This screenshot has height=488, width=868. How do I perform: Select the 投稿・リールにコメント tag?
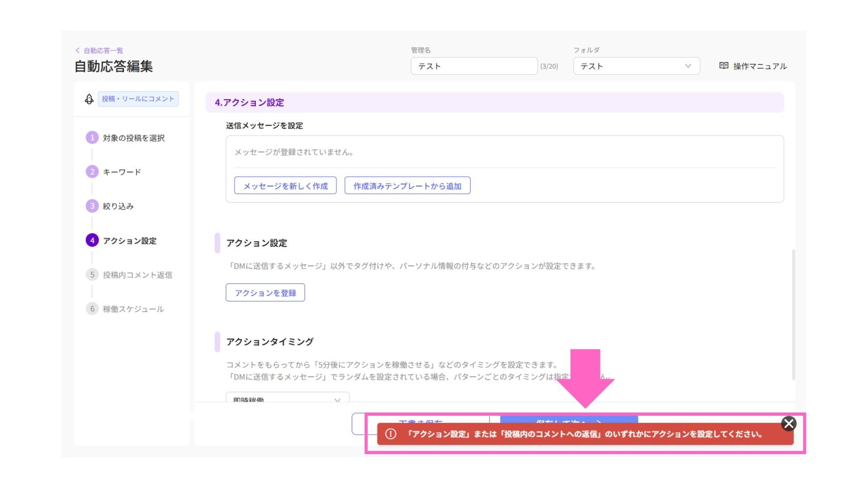coord(138,99)
